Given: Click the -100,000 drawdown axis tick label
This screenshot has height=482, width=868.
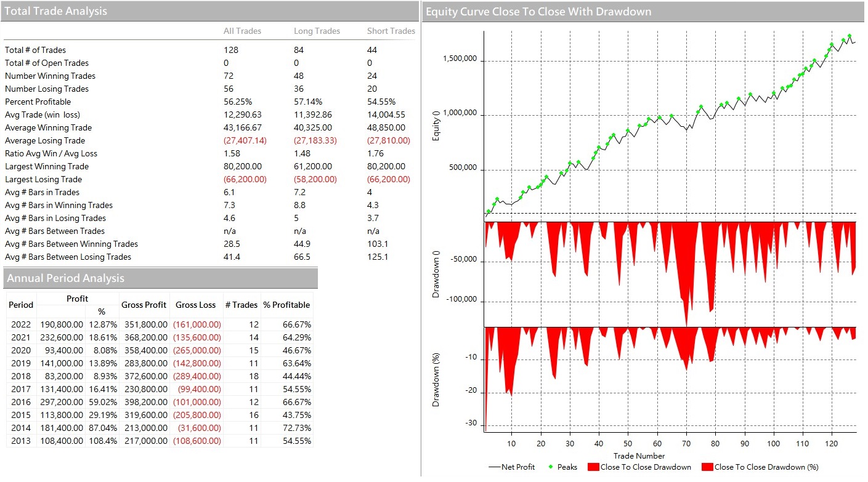Looking at the screenshot, I should (462, 300).
